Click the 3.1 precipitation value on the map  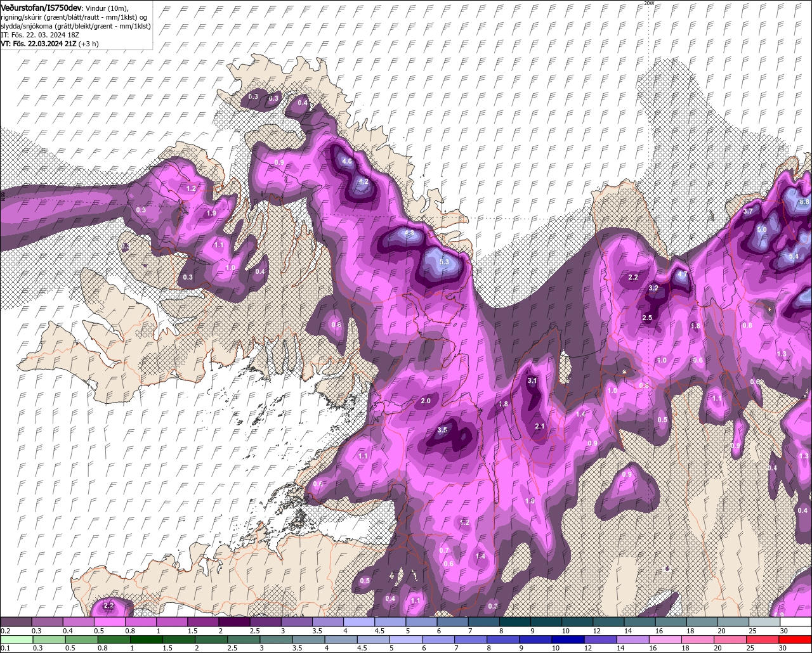(532, 380)
